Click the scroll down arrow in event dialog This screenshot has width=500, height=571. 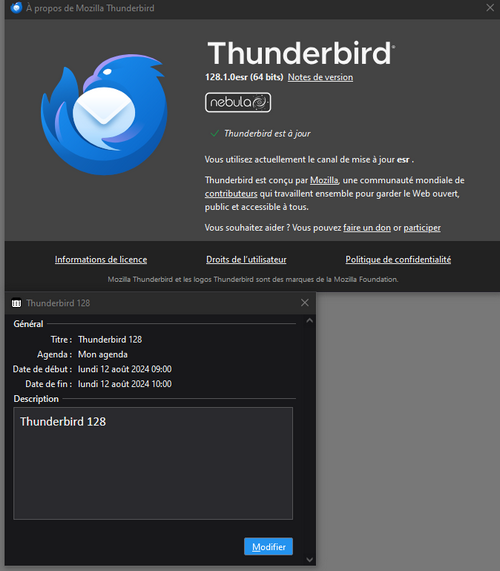pyautogui.click(x=310, y=560)
